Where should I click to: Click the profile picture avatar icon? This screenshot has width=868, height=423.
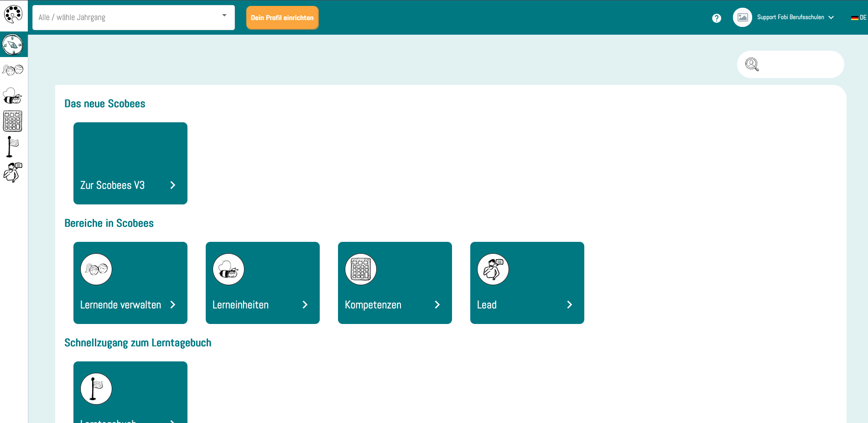[742, 17]
